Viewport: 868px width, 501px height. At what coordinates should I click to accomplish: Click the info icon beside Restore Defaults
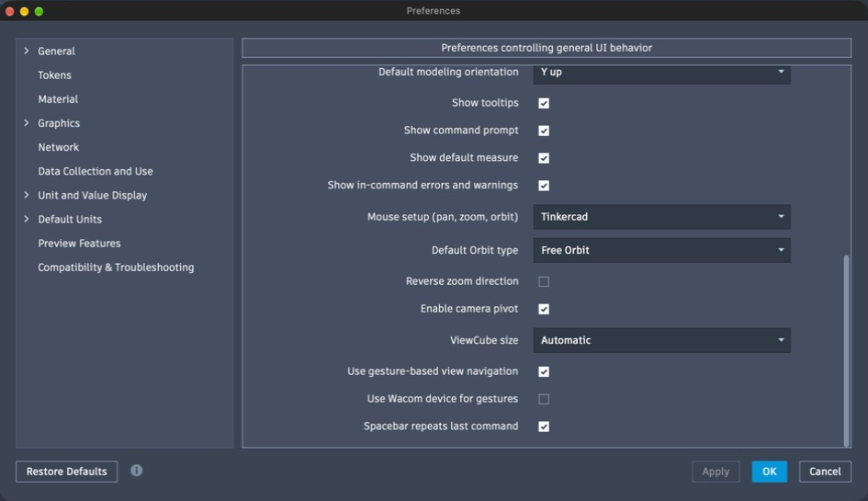(x=136, y=471)
